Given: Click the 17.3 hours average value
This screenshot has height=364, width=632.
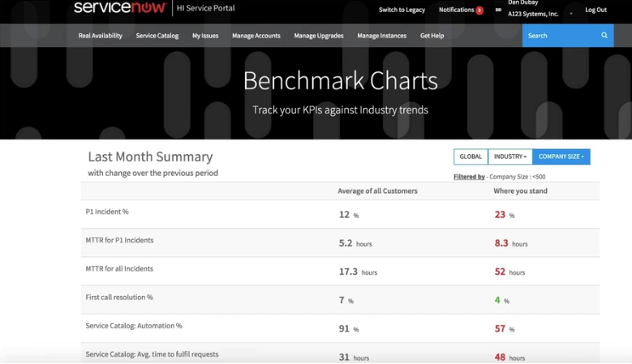Looking at the screenshot, I should (358, 272).
